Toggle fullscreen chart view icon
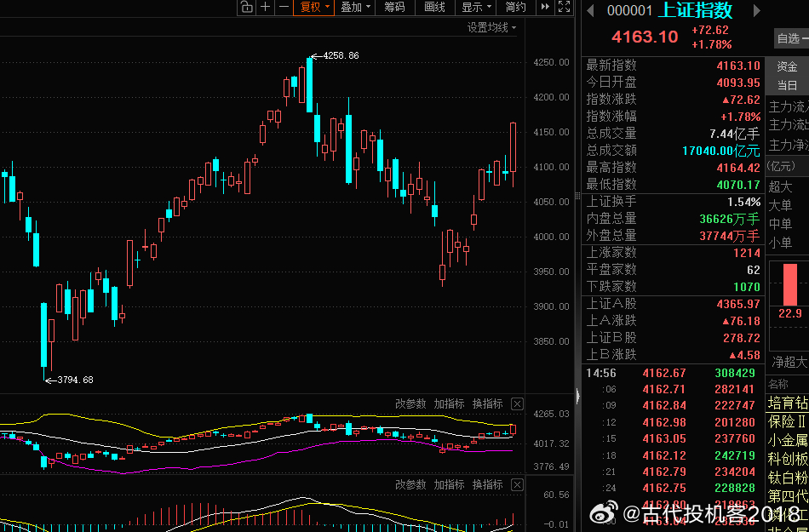 [564, 7]
